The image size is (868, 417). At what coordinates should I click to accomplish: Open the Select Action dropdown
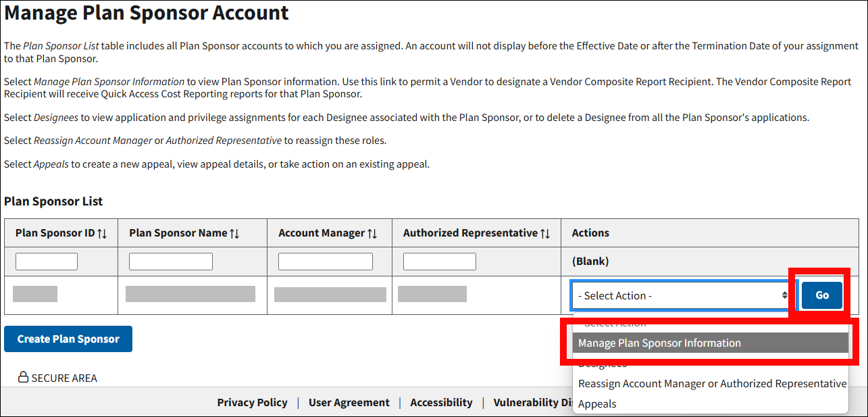[x=682, y=295]
